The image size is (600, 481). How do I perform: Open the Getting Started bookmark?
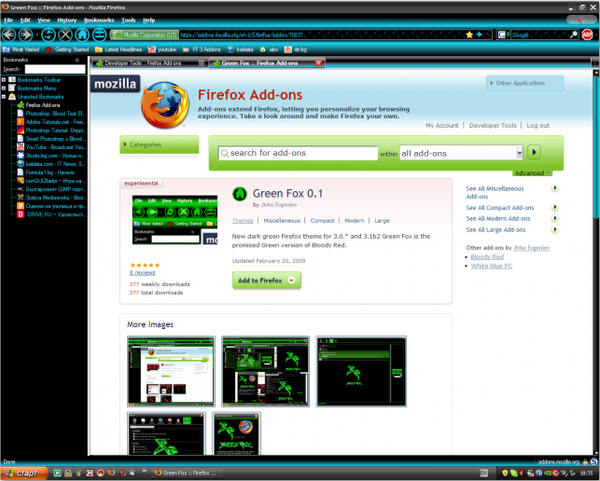point(67,49)
